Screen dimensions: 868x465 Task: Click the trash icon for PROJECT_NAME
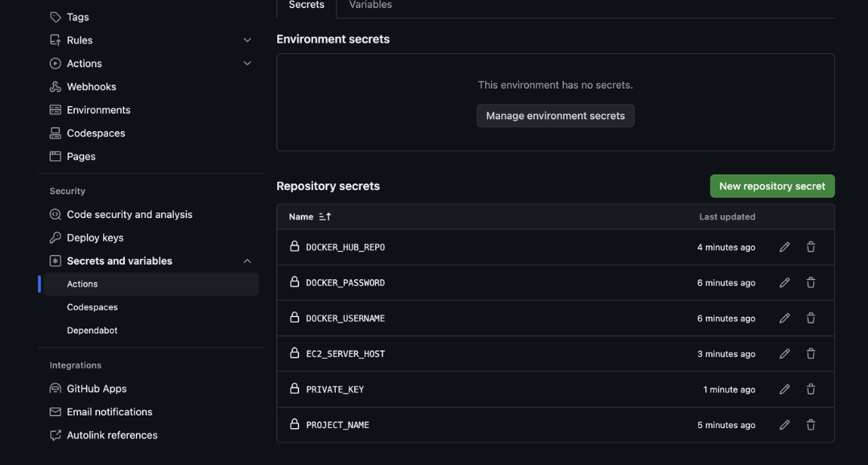click(811, 425)
